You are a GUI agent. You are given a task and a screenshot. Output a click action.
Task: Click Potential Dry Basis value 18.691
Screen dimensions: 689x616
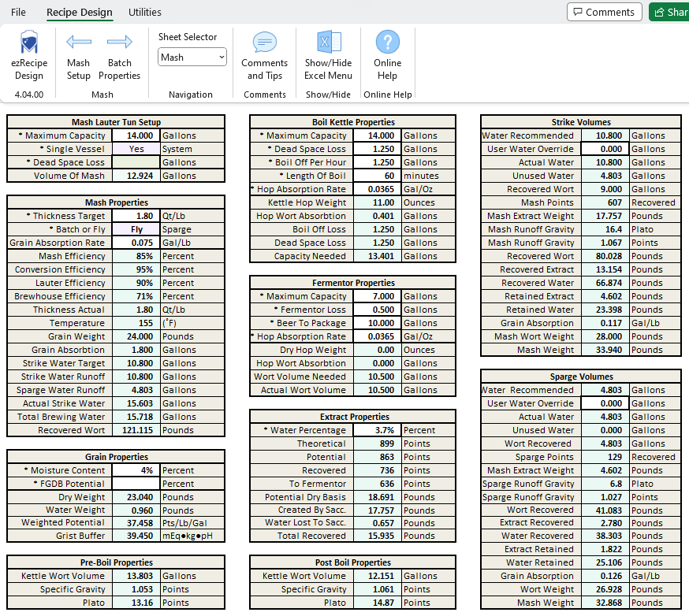point(378,497)
